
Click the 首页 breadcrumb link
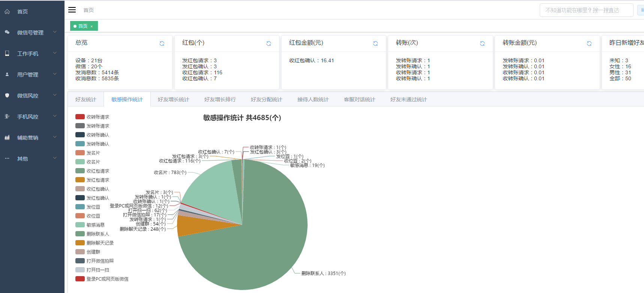(x=89, y=10)
